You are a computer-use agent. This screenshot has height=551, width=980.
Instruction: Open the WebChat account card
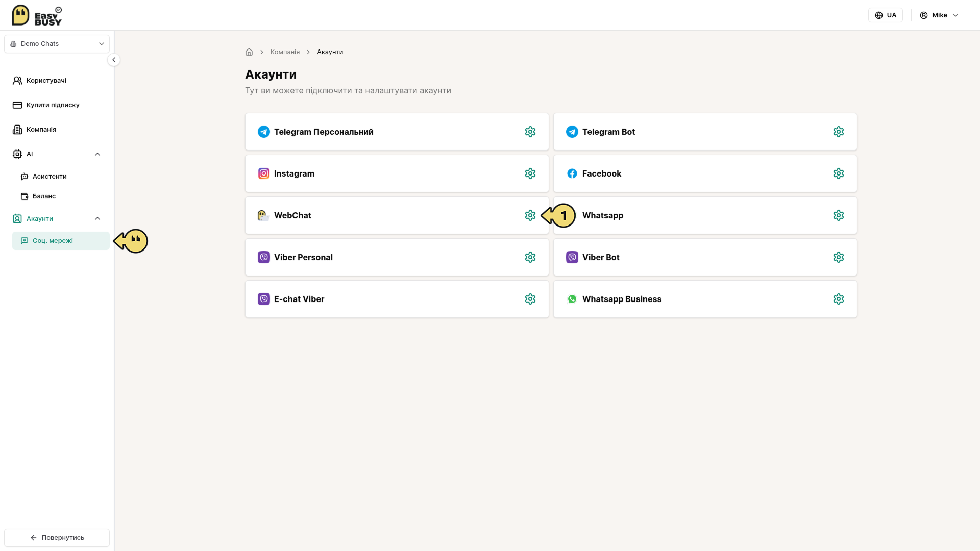pos(397,215)
